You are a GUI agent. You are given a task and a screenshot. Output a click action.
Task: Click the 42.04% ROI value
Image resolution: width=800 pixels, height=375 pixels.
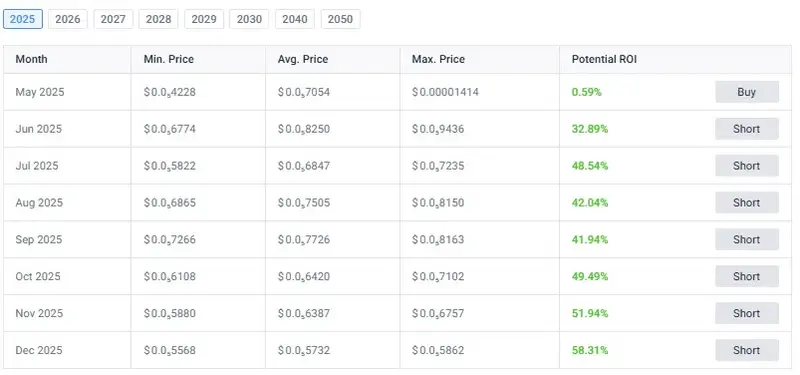[590, 203]
